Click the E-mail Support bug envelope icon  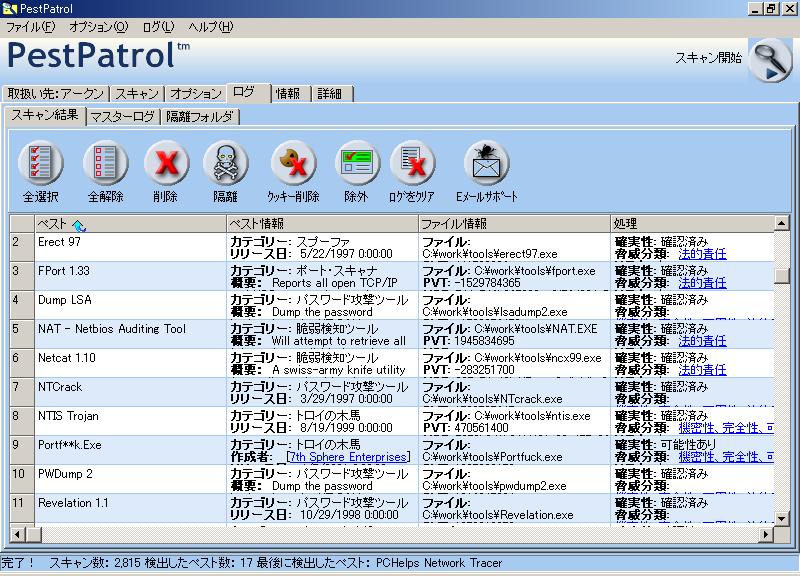[486, 163]
